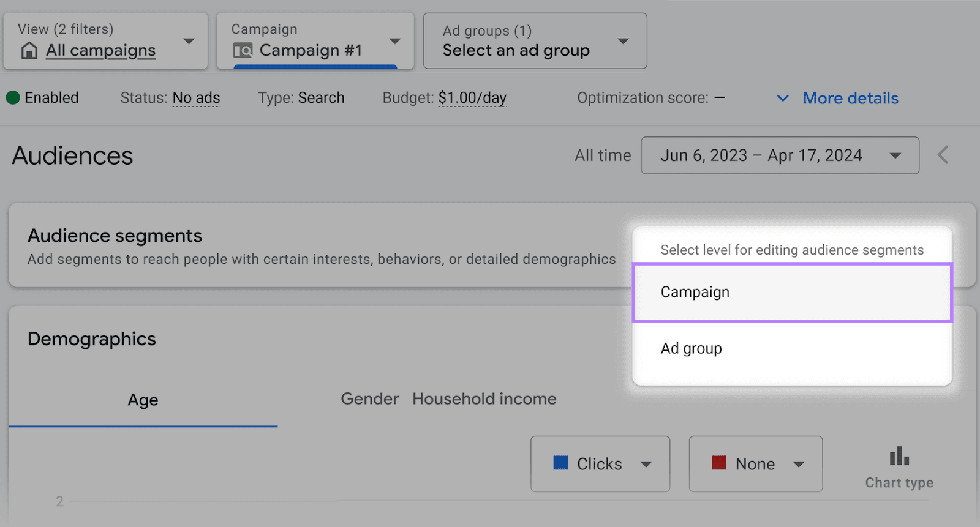Viewport: 980px width, 527px height.
Task: Click the blue Clicks color square
Action: (560, 463)
